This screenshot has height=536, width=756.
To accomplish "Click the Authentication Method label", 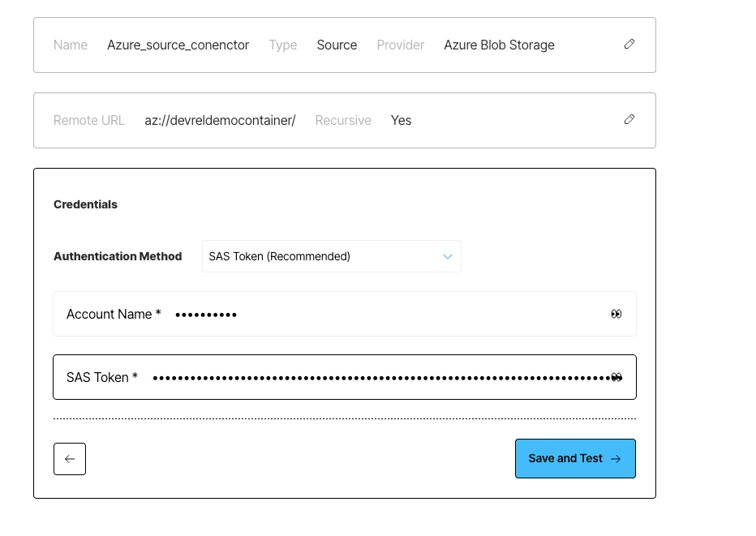I will [x=118, y=256].
